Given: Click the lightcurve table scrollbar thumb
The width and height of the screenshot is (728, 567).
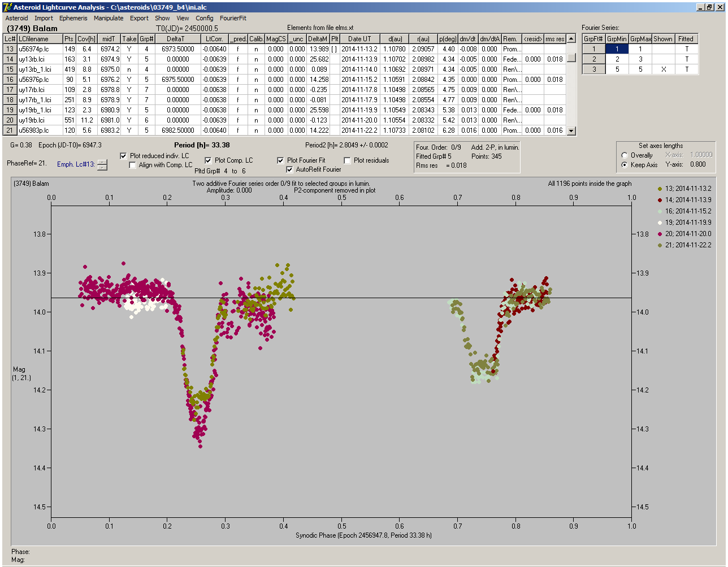Looking at the screenshot, I should click(571, 59).
